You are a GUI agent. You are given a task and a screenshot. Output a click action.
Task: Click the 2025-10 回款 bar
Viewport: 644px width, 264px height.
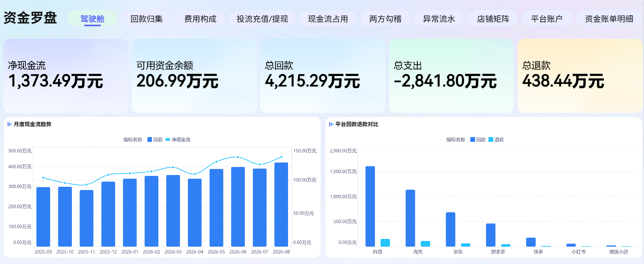click(x=65, y=217)
